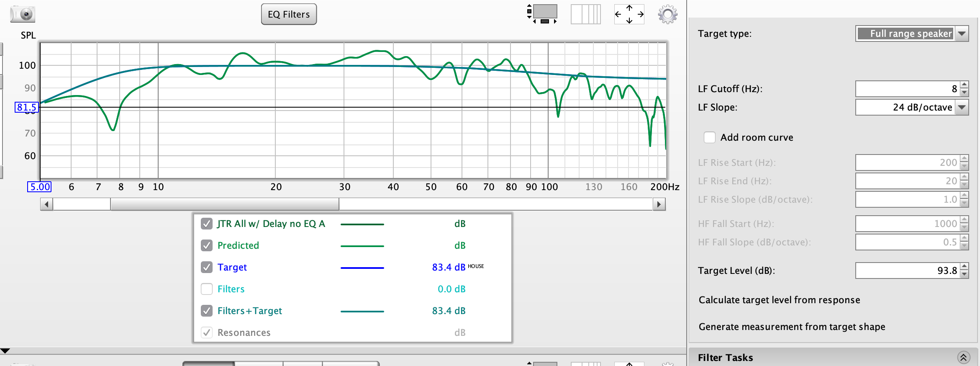Click the horizontal graph scrollbar thumb
Screen dimensions: 980x366
pos(225,204)
